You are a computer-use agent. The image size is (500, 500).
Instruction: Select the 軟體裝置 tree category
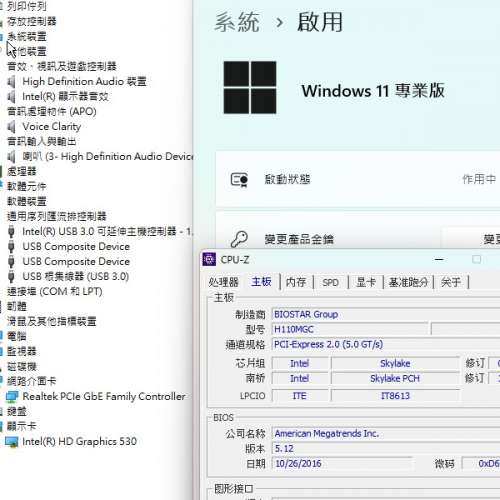click(27, 201)
